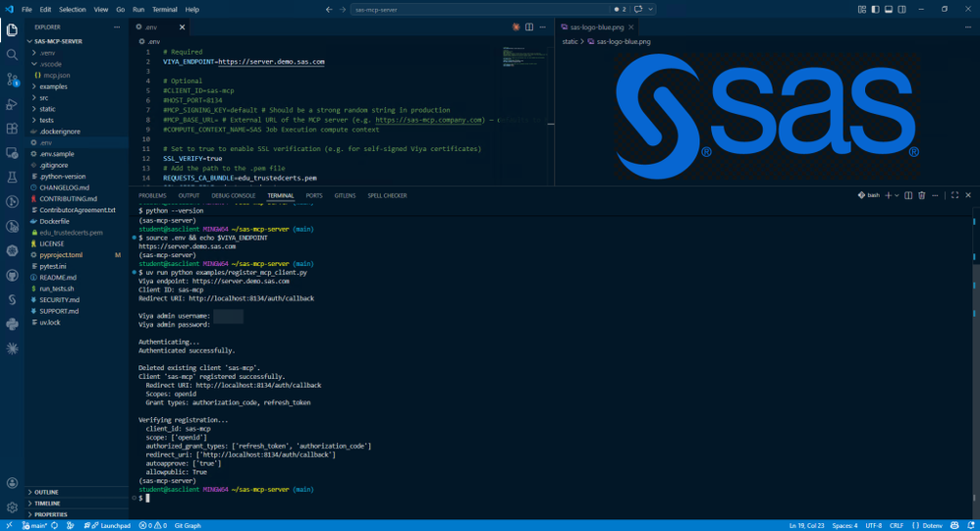Select the sas-logo-blue.png editor tab

point(597,27)
